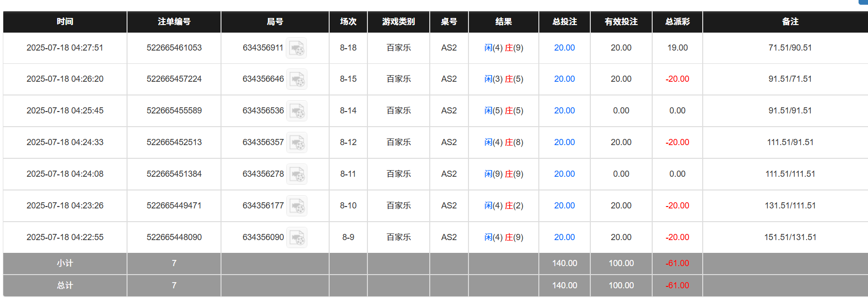Open video playback for round 634356177
This screenshot has width=868, height=302.
click(297, 206)
